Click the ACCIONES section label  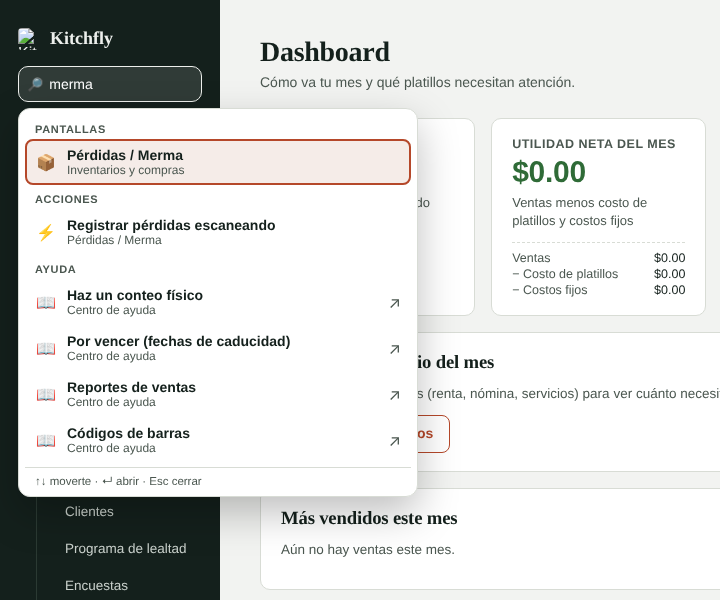click(67, 199)
